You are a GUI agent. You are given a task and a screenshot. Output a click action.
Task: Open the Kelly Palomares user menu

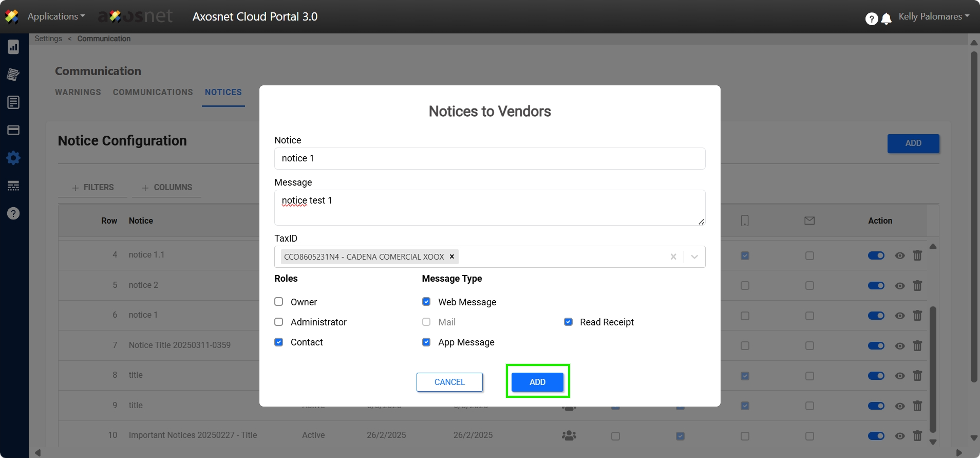(x=933, y=16)
